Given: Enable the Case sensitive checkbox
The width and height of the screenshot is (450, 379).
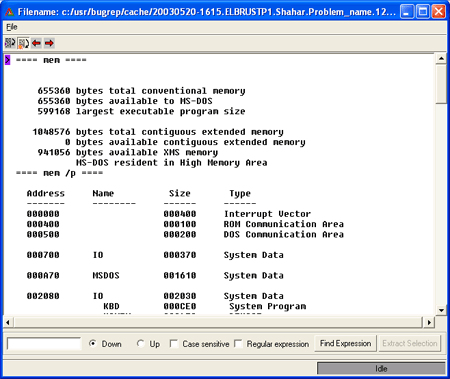Looking at the screenshot, I should click(x=174, y=343).
